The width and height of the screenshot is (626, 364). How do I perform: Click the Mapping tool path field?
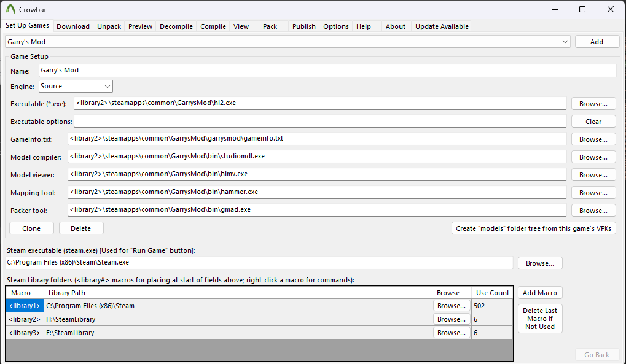pos(317,192)
